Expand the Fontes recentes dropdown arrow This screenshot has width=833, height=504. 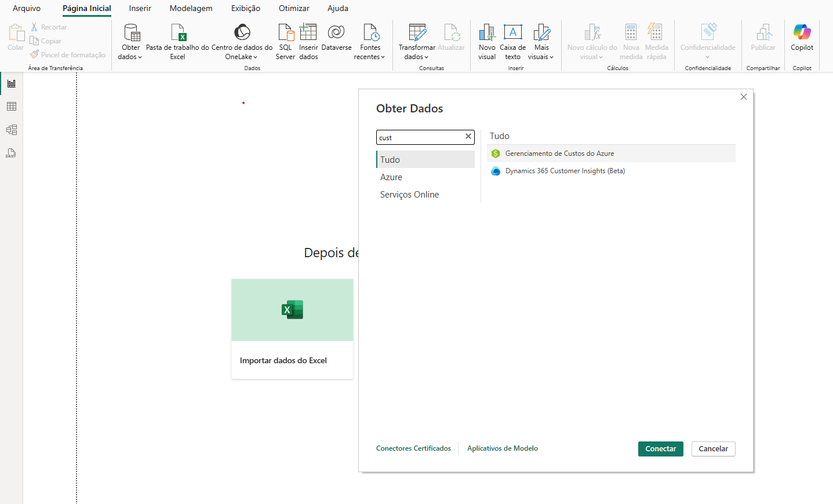pyautogui.click(x=383, y=57)
